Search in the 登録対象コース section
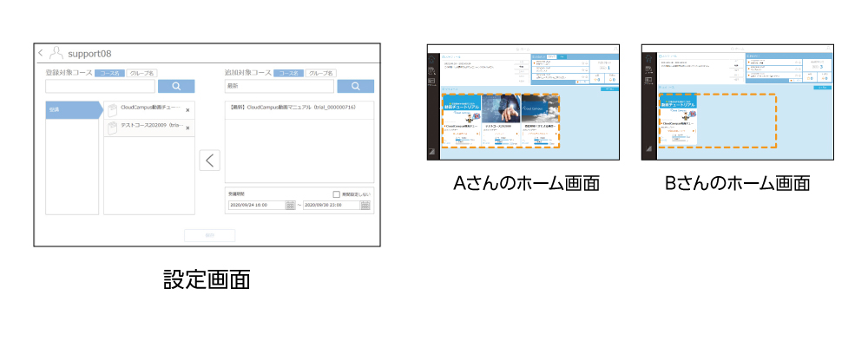 coord(176,86)
